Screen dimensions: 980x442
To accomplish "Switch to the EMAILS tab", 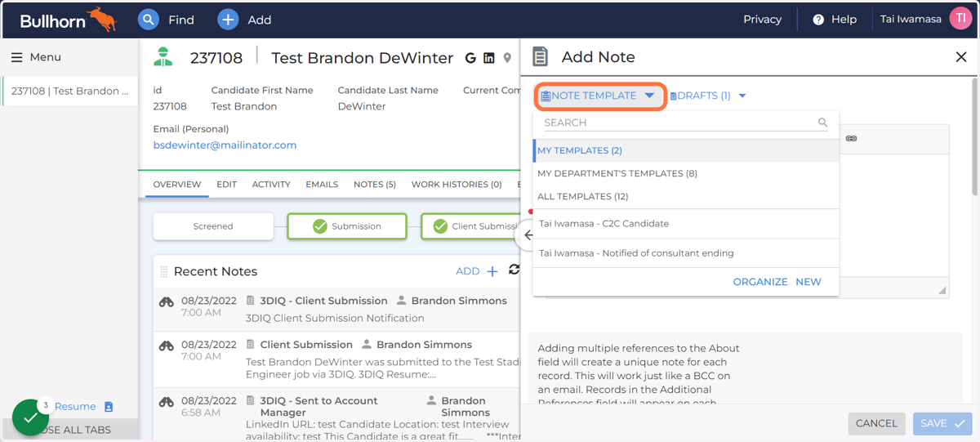I will (322, 185).
